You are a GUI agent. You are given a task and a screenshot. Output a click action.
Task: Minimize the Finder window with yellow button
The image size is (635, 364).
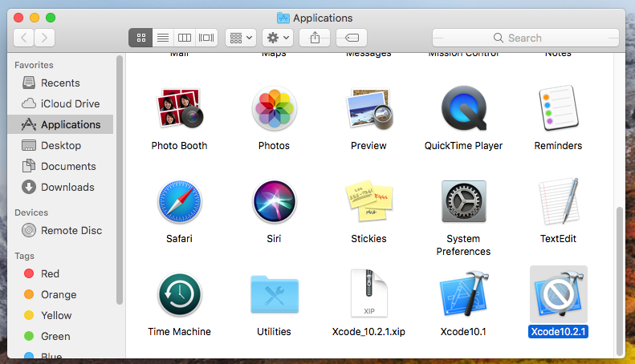pos(35,18)
